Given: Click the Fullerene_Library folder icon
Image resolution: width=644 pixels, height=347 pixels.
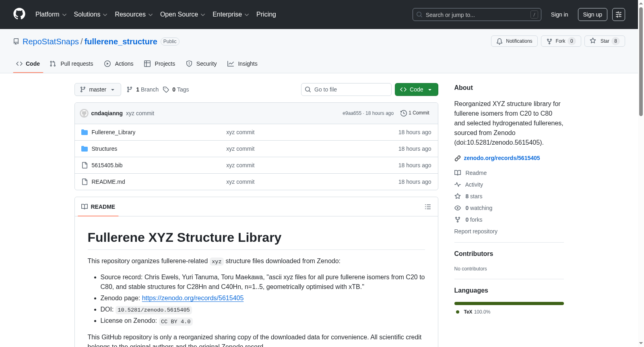Looking at the screenshot, I should point(85,132).
